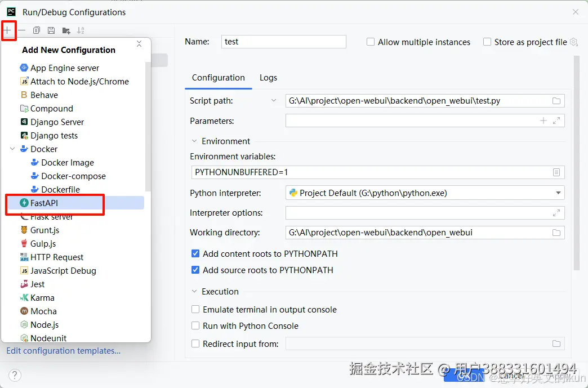Open Store as project file gear settings
This screenshot has height=388, width=588.
point(574,42)
